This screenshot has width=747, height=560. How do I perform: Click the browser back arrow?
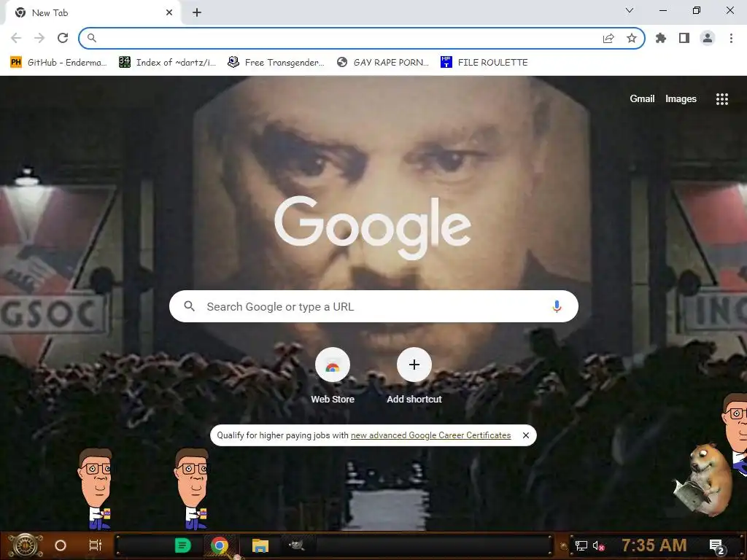coord(16,38)
